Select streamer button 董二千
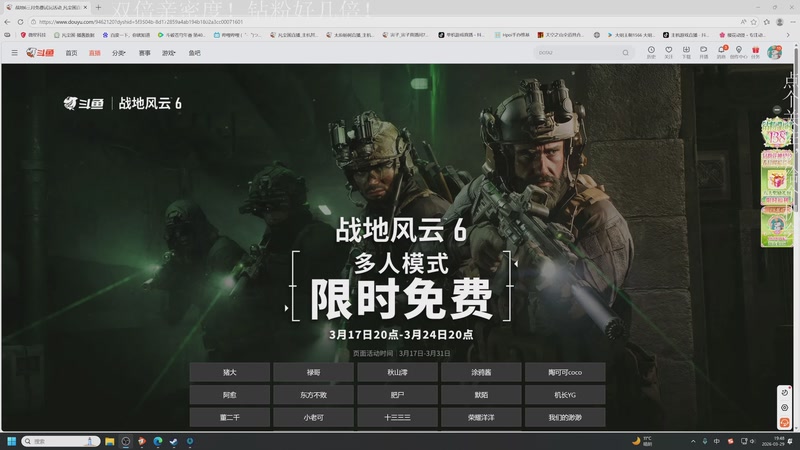This screenshot has width=800, height=450. [230, 417]
